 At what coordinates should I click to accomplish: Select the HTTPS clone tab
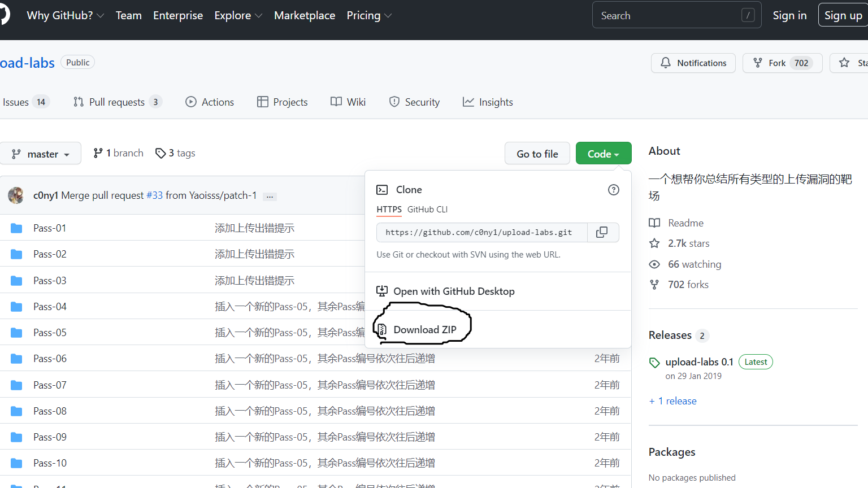(x=389, y=210)
